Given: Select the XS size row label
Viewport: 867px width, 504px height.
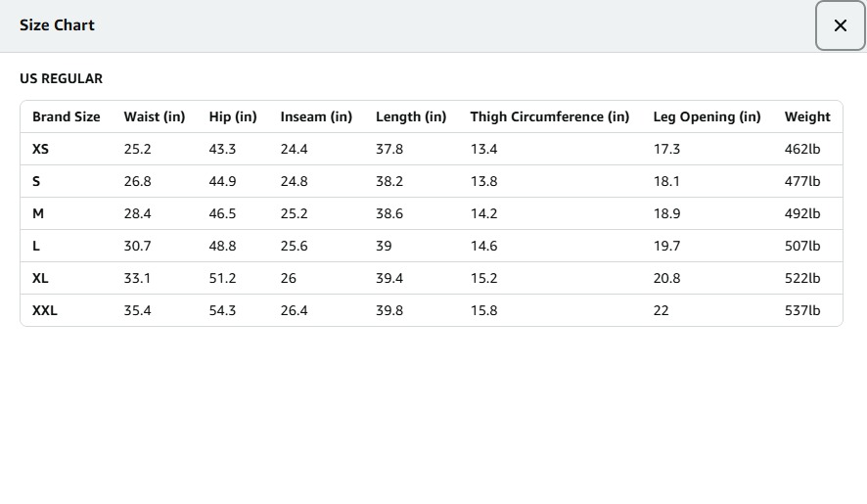Looking at the screenshot, I should coord(40,149).
